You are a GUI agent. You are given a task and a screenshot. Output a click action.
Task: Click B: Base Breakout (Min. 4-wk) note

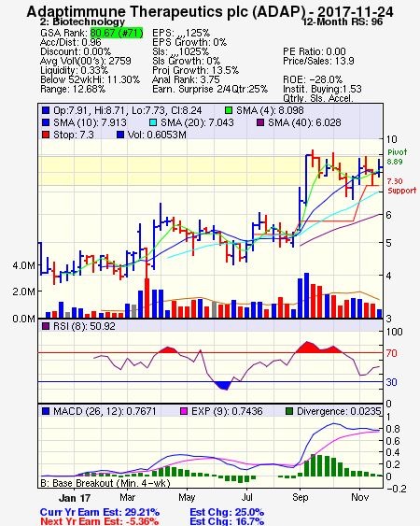point(105,483)
